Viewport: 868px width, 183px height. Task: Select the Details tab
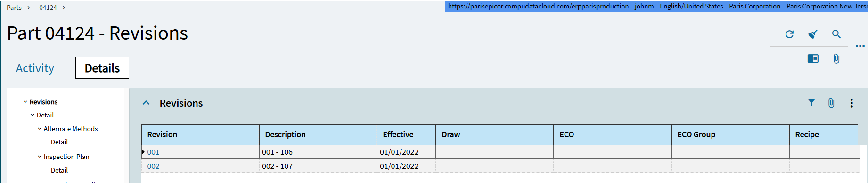pos(102,68)
